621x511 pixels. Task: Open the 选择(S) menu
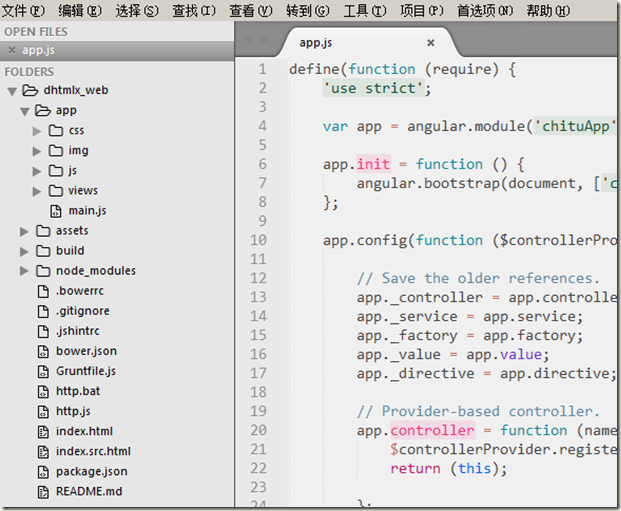pos(137,11)
